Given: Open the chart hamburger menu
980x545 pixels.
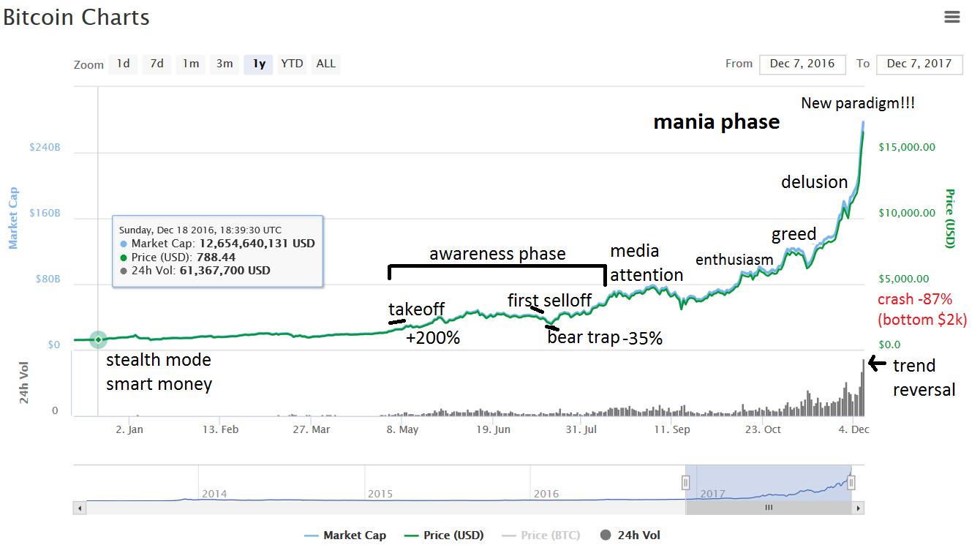Looking at the screenshot, I should [x=951, y=18].
